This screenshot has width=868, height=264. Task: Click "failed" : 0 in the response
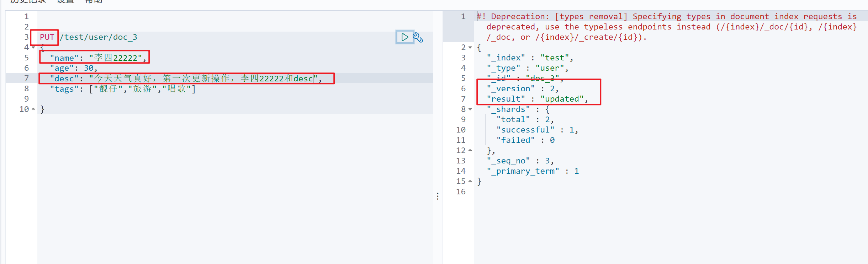click(x=525, y=140)
